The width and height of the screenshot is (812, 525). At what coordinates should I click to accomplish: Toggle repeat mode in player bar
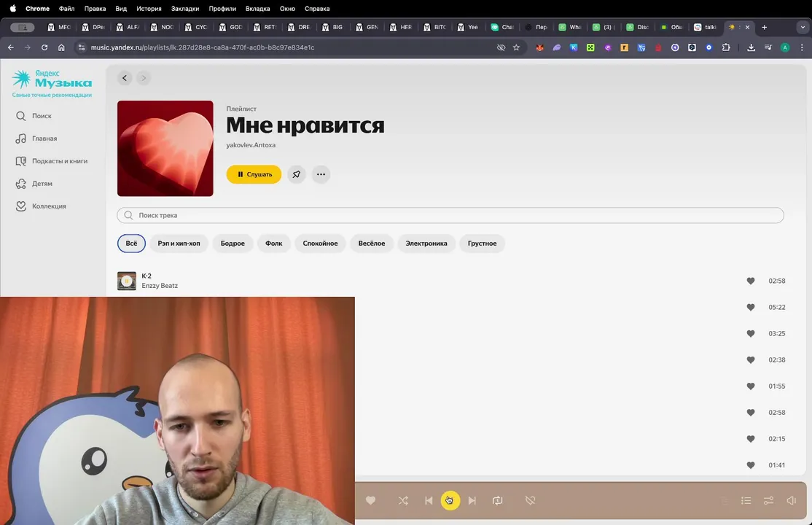pos(498,501)
